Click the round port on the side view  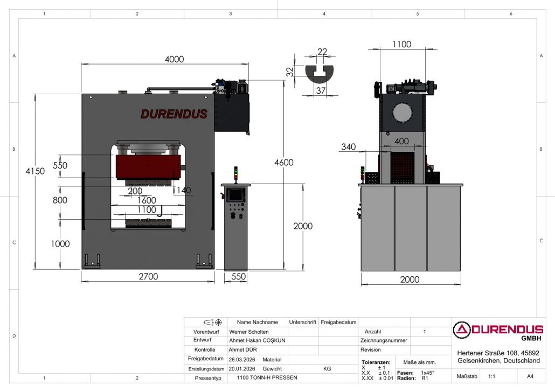tap(403, 113)
